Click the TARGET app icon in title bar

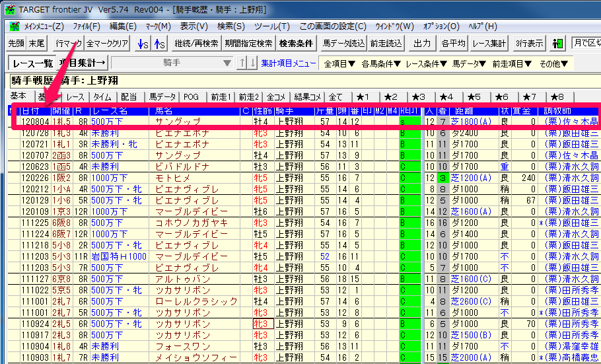[x=10, y=9]
